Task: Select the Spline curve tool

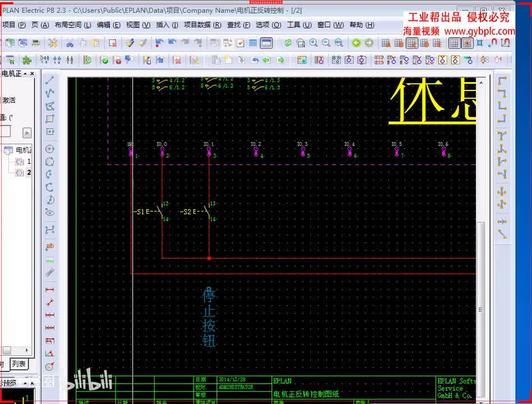Action: tap(50, 230)
